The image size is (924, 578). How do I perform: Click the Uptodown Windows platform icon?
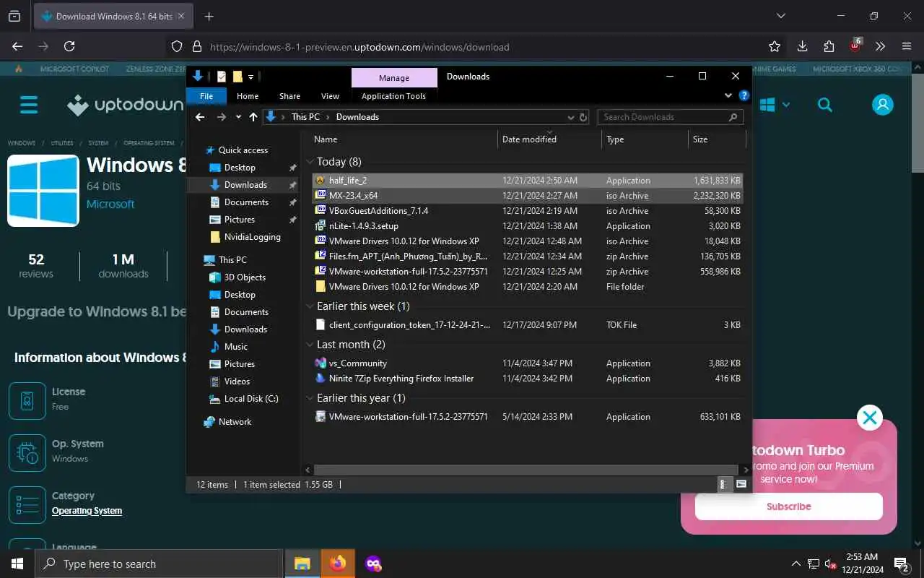point(767,105)
